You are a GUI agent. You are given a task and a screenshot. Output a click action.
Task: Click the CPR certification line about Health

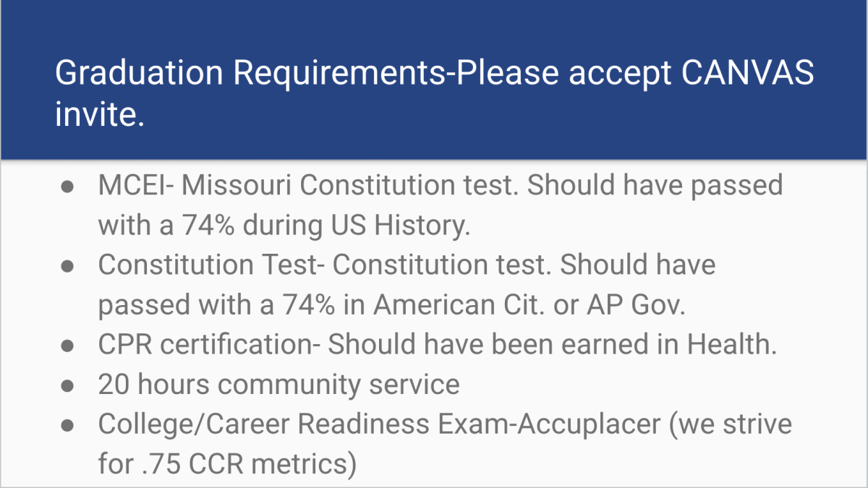437,344
